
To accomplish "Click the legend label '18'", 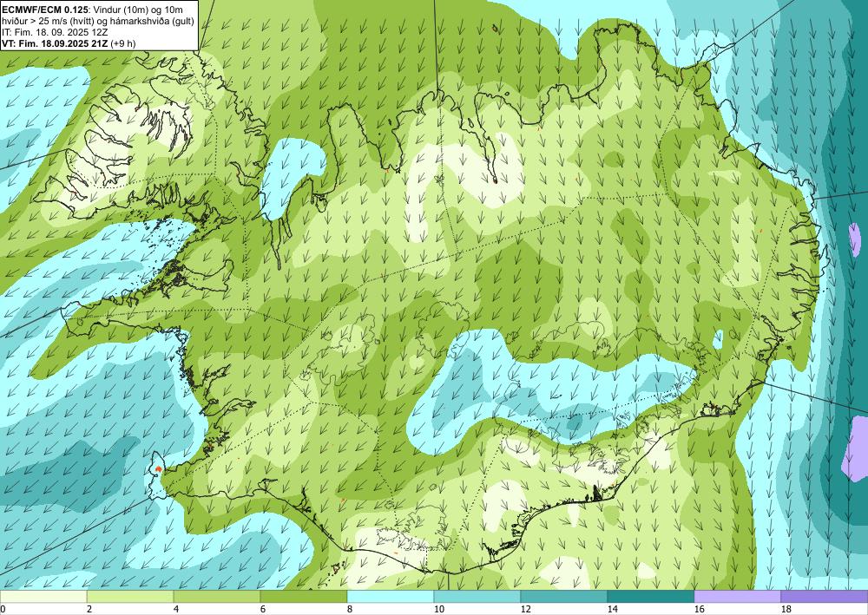I will 786,609.
